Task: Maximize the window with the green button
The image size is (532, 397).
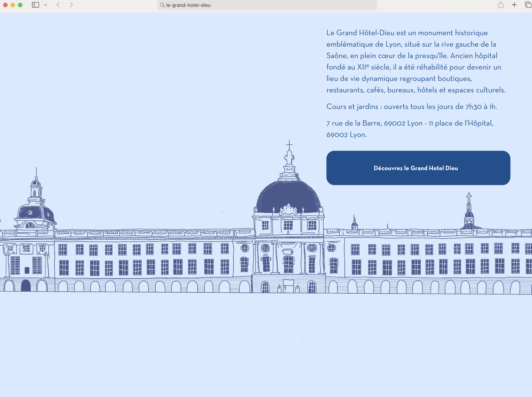Action: point(20,5)
